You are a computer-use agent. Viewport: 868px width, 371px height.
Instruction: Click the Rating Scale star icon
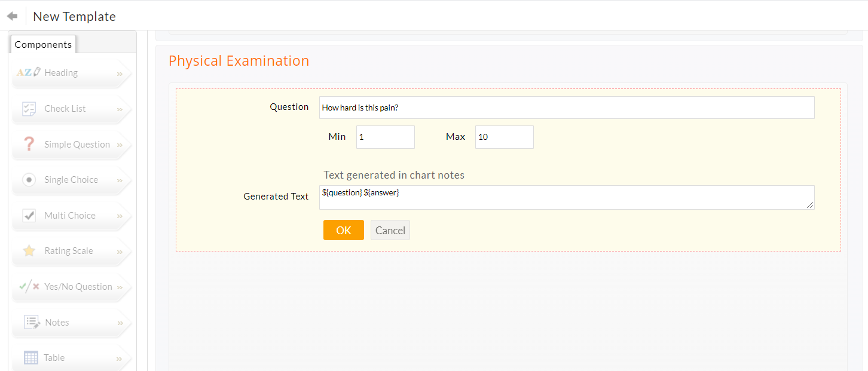pyautogui.click(x=29, y=250)
